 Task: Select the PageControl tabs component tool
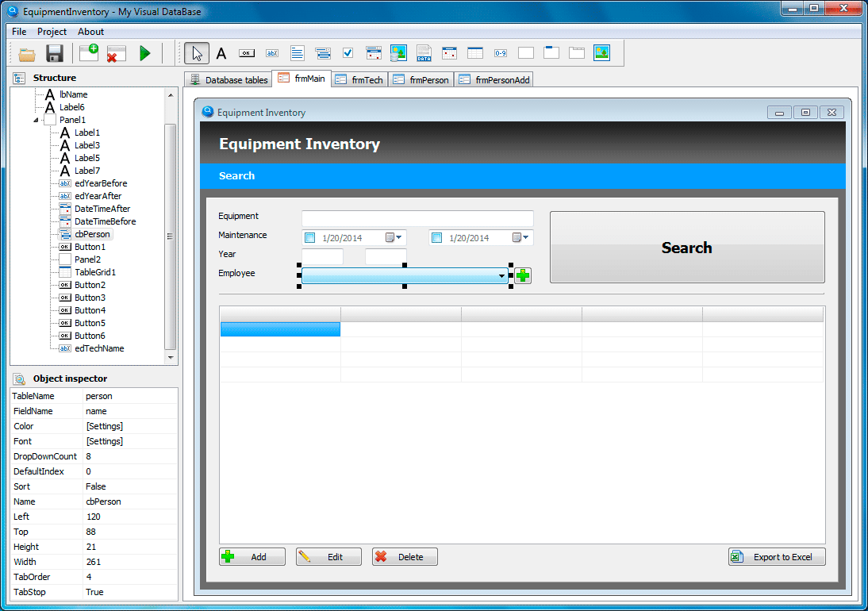point(577,53)
